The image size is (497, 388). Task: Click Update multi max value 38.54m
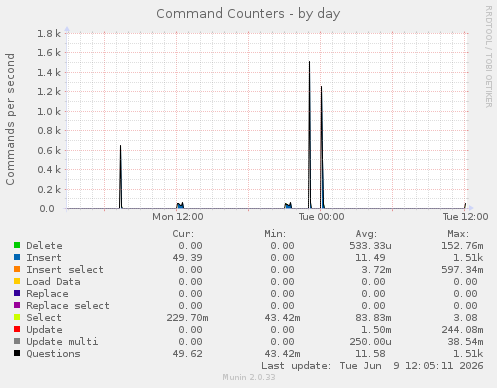465,342
